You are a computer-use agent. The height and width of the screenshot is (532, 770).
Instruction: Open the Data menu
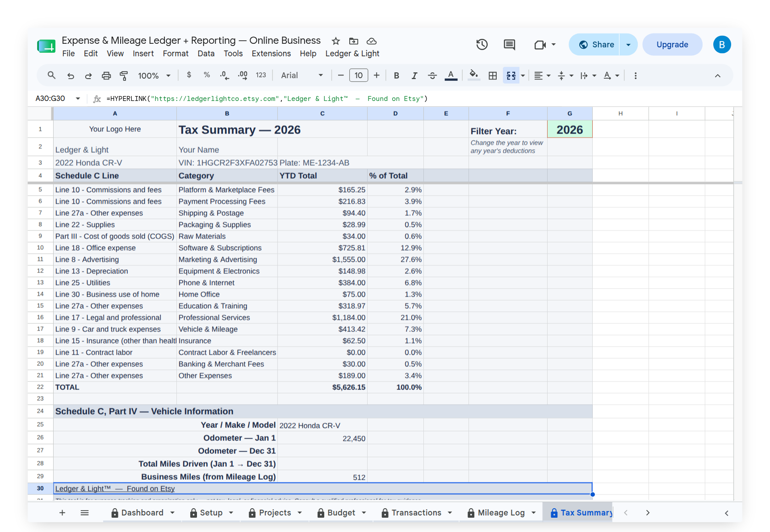pyautogui.click(x=206, y=54)
